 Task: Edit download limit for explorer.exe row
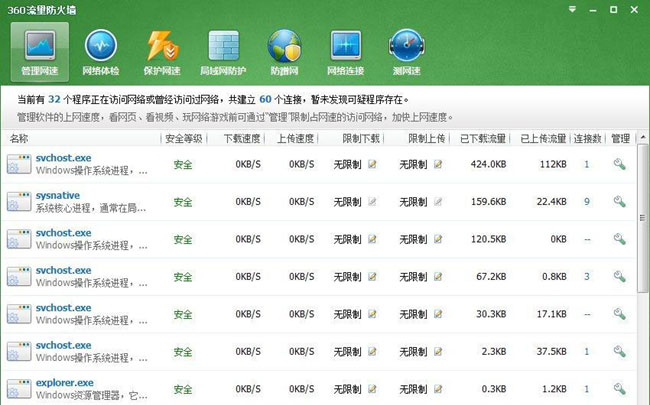coord(372,389)
